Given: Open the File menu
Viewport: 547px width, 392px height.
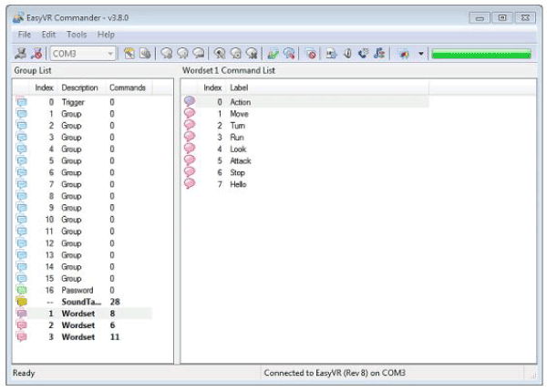Looking at the screenshot, I should click(x=25, y=35).
